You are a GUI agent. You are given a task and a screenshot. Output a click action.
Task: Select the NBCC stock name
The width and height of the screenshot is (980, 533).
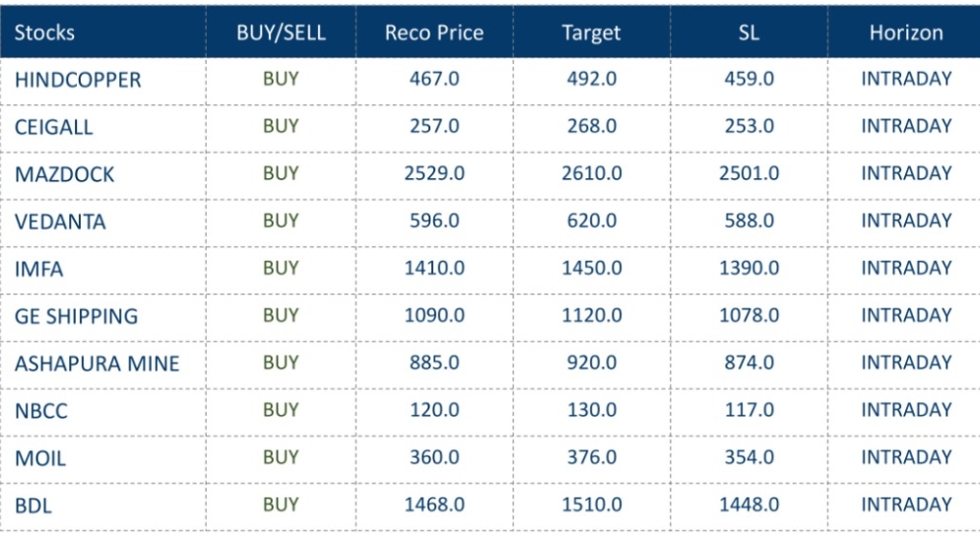coord(41,411)
